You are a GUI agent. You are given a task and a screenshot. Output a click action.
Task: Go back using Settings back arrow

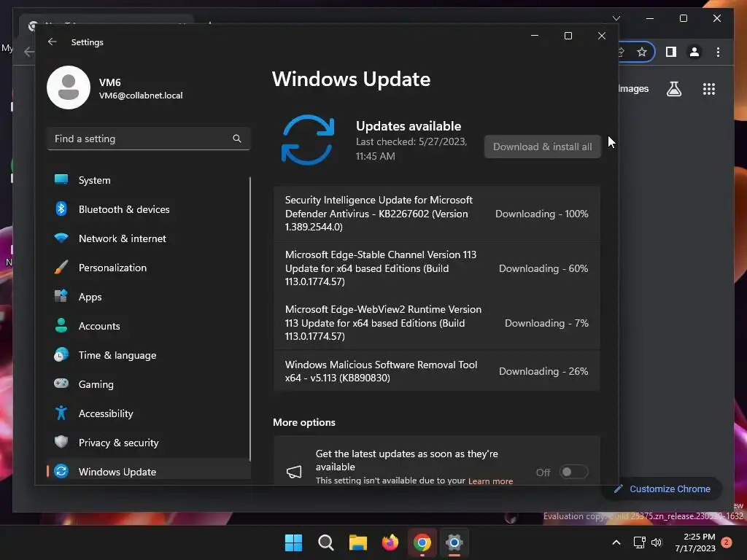(x=52, y=42)
